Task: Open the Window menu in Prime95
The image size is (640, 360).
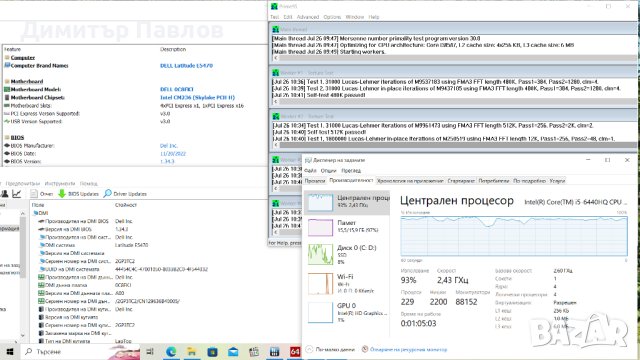Action: pyautogui.click(x=355, y=17)
